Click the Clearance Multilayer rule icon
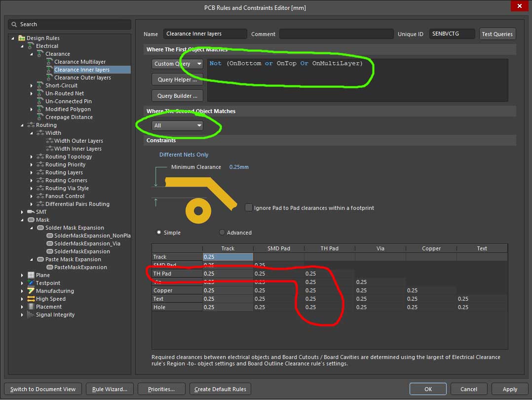This screenshot has width=532, height=400. click(x=49, y=62)
